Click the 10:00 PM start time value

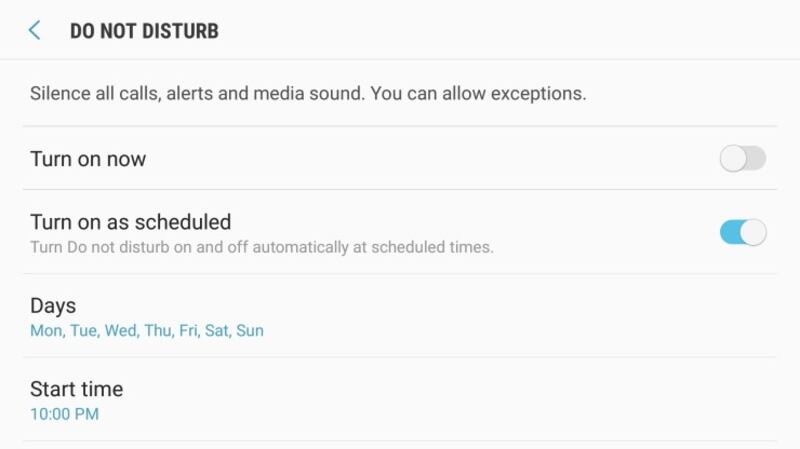coord(64,414)
